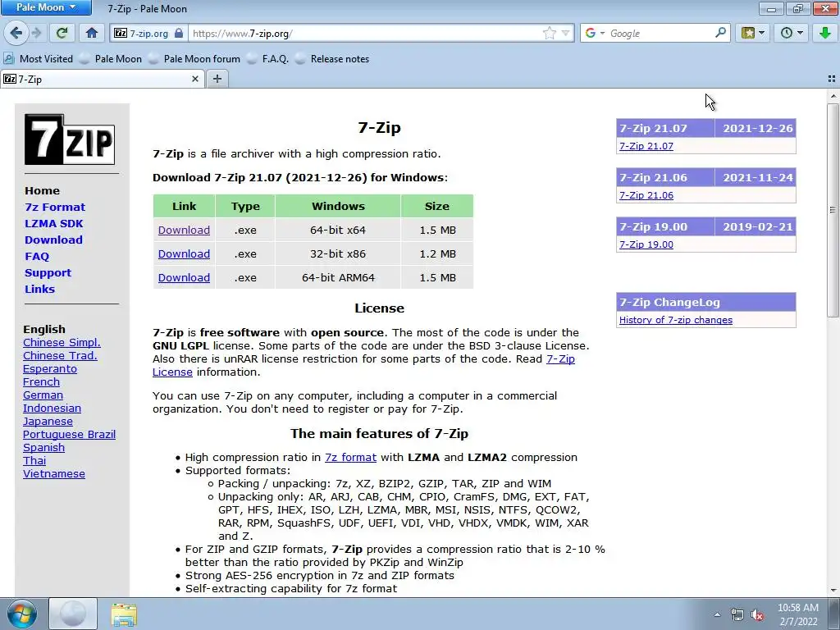Switch language to Esperanto

[50, 369]
